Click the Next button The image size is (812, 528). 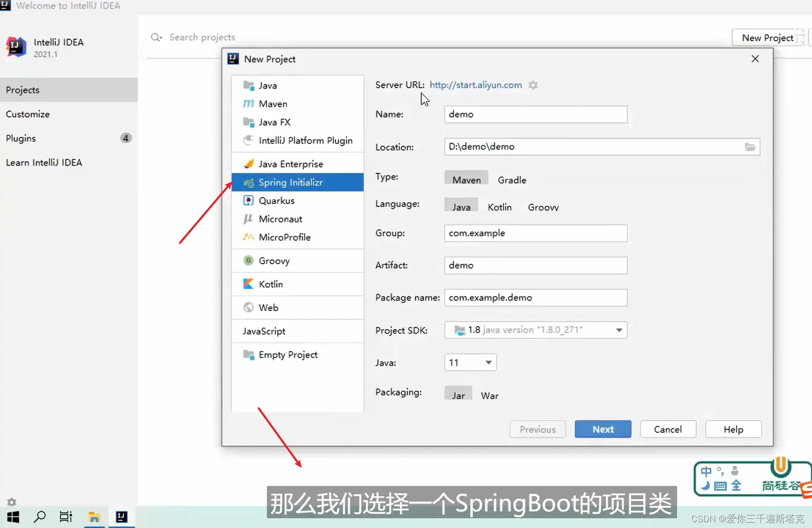603,429
